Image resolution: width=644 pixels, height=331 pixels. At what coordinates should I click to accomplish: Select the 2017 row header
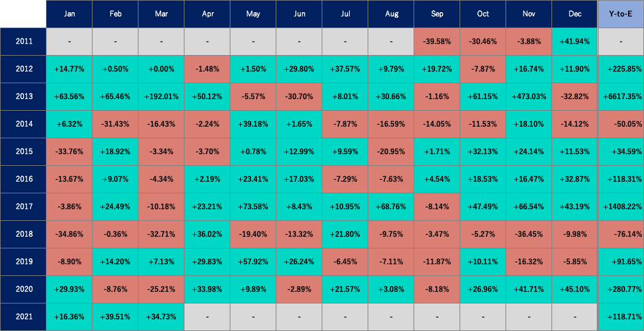click(23, 207)
